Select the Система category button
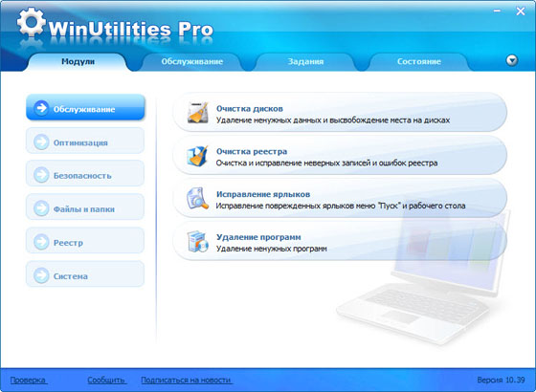536x392 pixels. pos(85,274)
